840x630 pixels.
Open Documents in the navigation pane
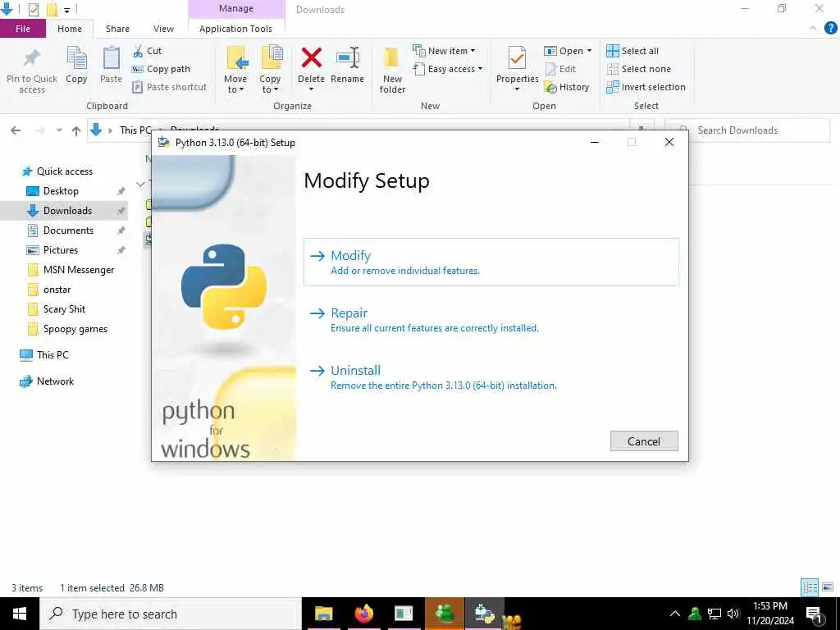click(x=68, y=231)
